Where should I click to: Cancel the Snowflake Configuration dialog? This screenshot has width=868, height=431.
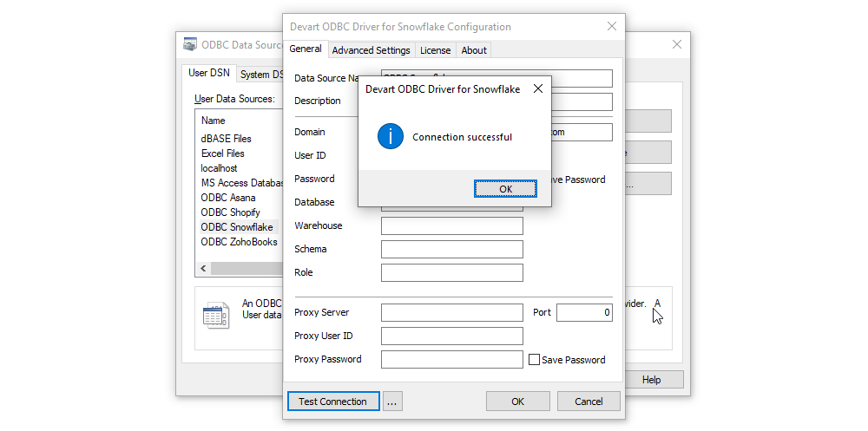coord(589,402)
